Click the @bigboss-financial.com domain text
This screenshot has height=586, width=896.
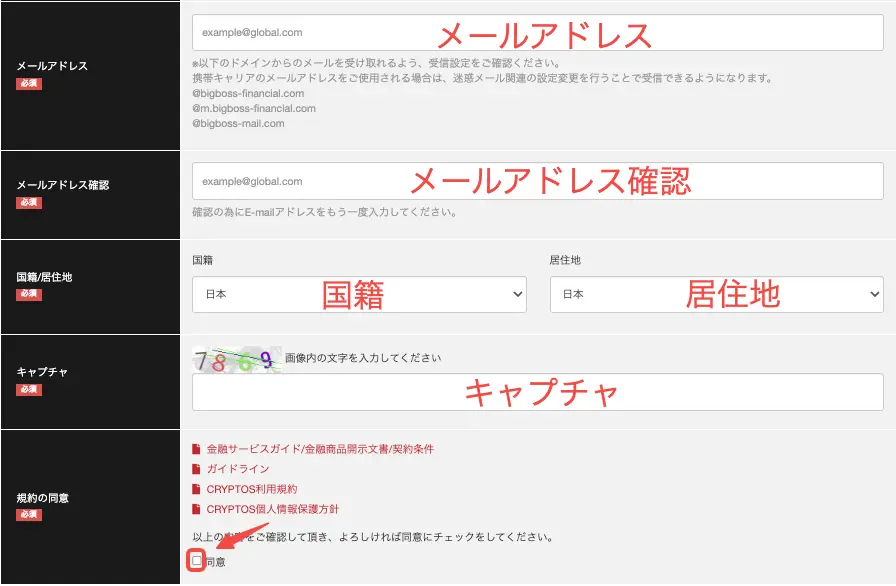(248, 93)
